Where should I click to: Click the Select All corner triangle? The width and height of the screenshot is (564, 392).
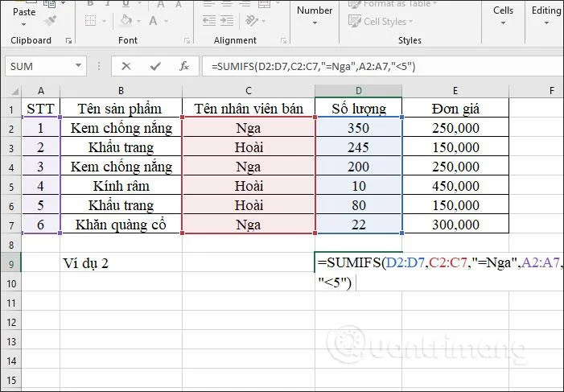(x=14, y=92)
